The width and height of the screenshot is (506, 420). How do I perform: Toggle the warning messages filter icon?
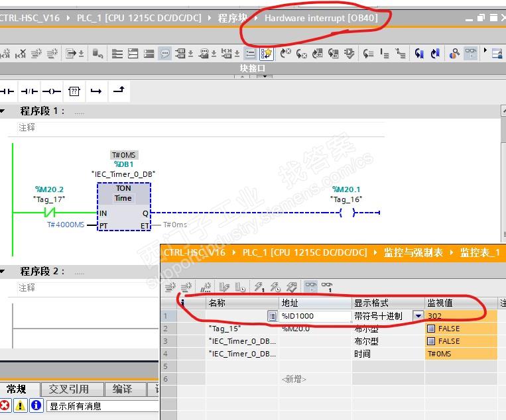[x=21, y=405]
